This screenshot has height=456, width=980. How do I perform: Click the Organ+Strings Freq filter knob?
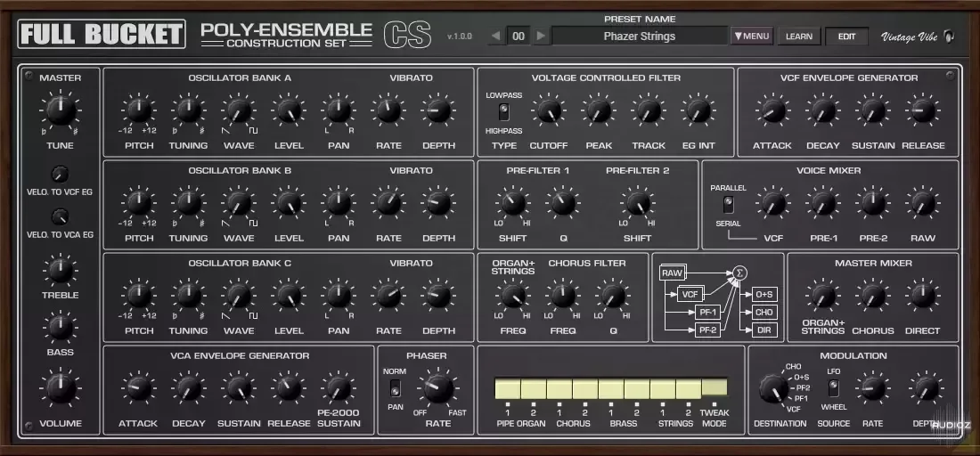click(512, 296)
